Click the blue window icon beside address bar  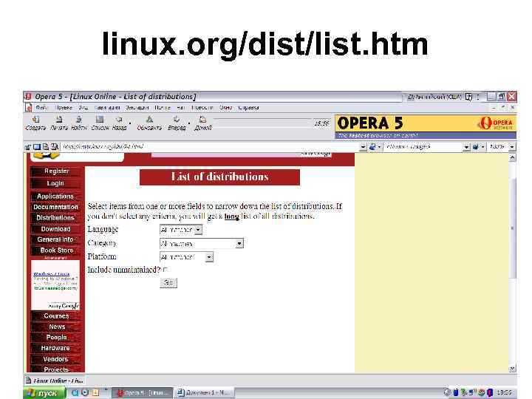[x=37, y=147]
